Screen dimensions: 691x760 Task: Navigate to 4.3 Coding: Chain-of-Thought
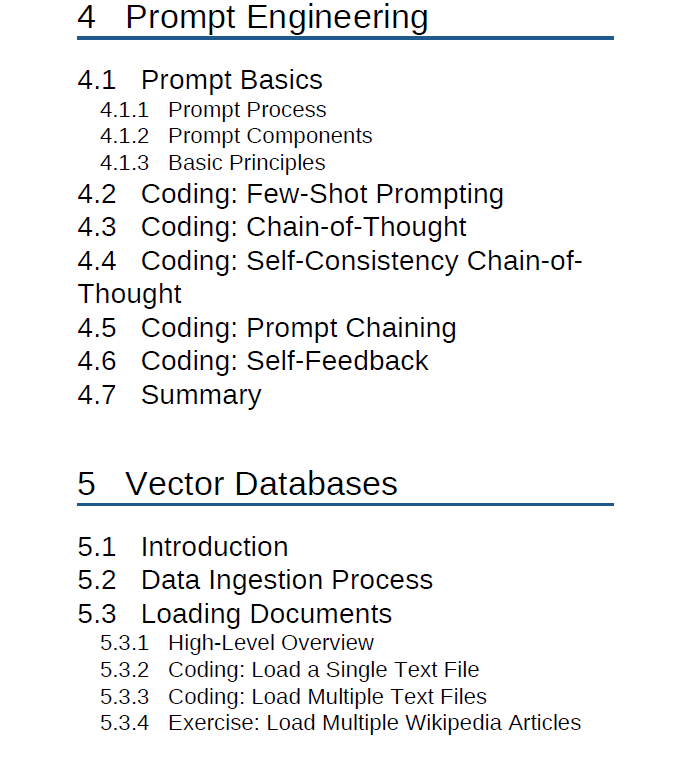272,227
